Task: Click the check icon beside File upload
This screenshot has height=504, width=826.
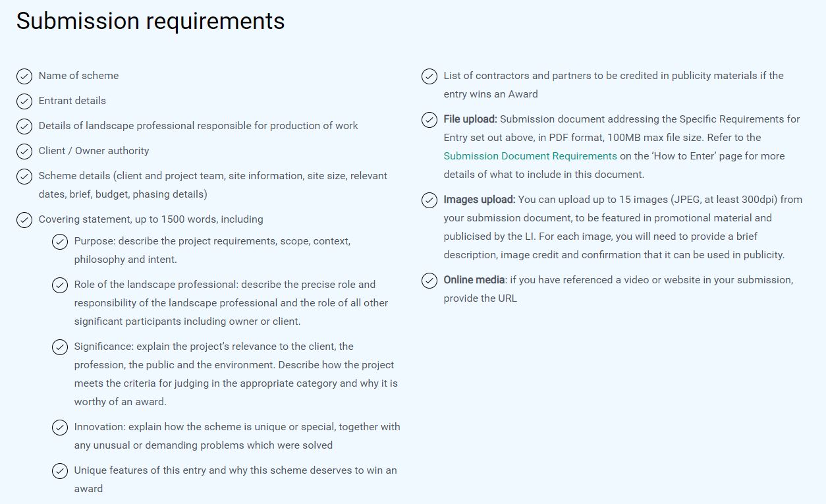Action: click(x=429, y=120)
